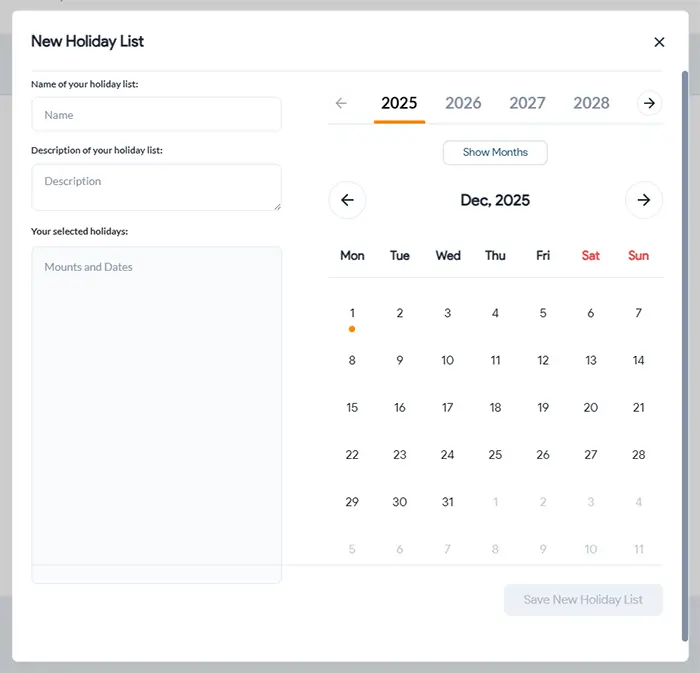Click the Description text area
The width and height of the screenshot is (700, 673).
tap(156, 187)
